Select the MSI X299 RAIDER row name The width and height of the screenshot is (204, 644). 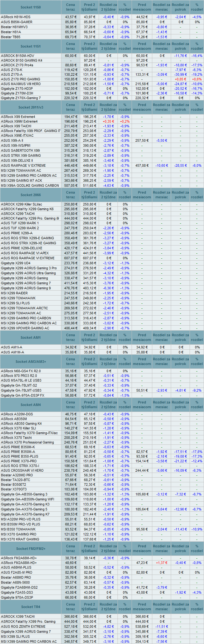pos(14,293)
